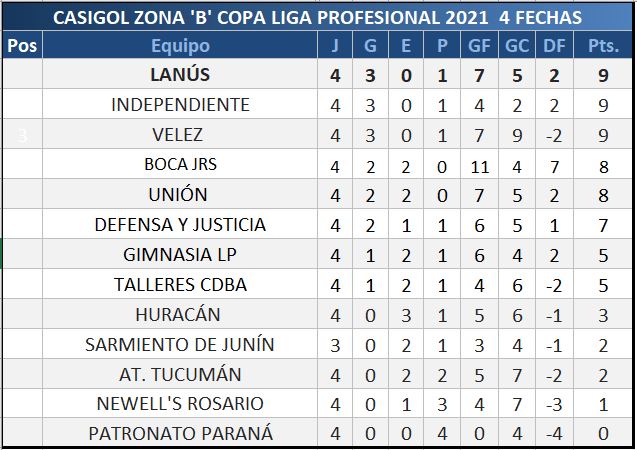Select the GIMNASIA LP cell
This screenshot has width=637, height=450.
coord(181,255)
